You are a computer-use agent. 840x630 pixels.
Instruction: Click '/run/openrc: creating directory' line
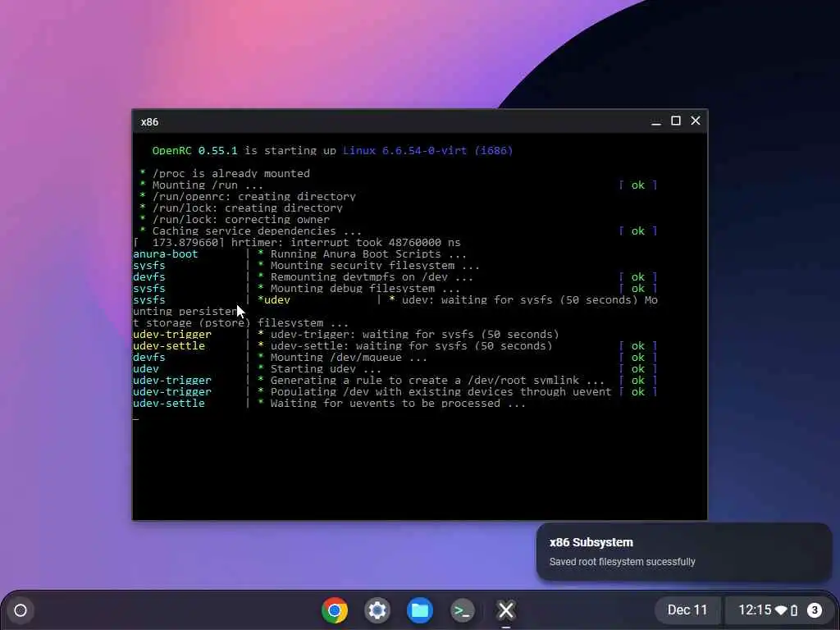click(x=254, y=197)
